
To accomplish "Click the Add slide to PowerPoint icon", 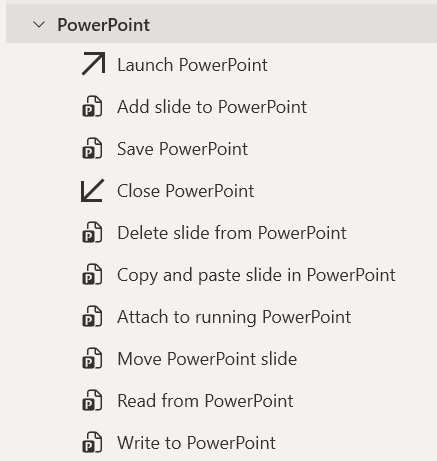I will tap(92, 106).
